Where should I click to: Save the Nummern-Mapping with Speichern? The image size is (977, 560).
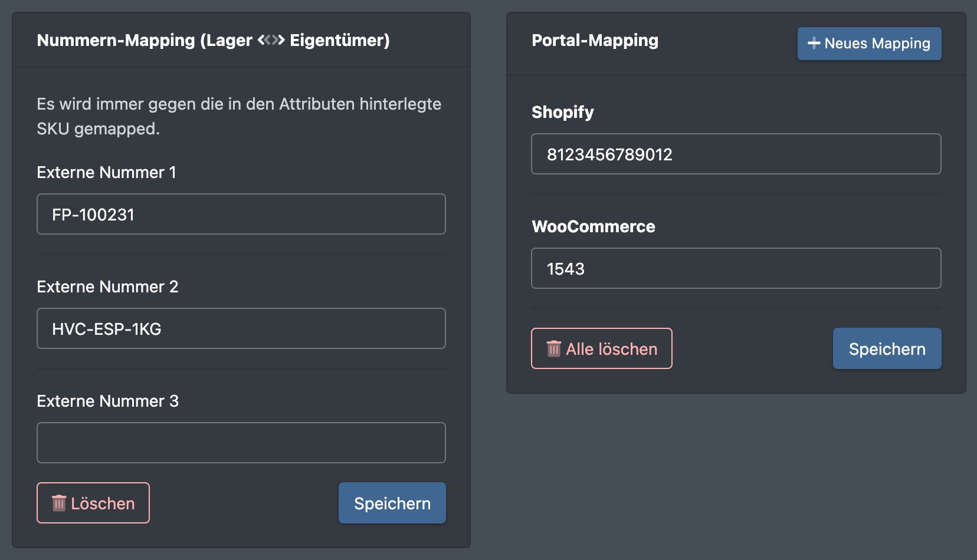392,503
